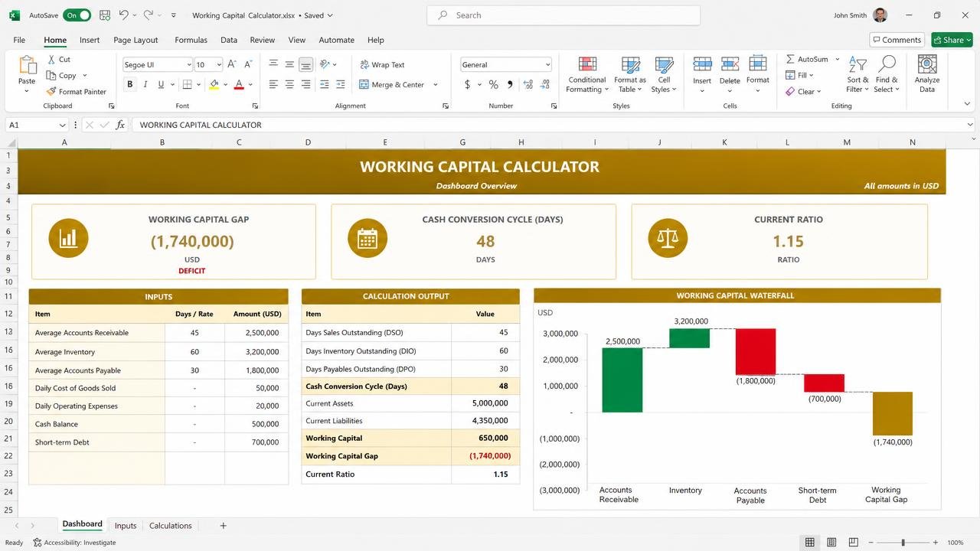Click the Share button

[x=952, y=40]
